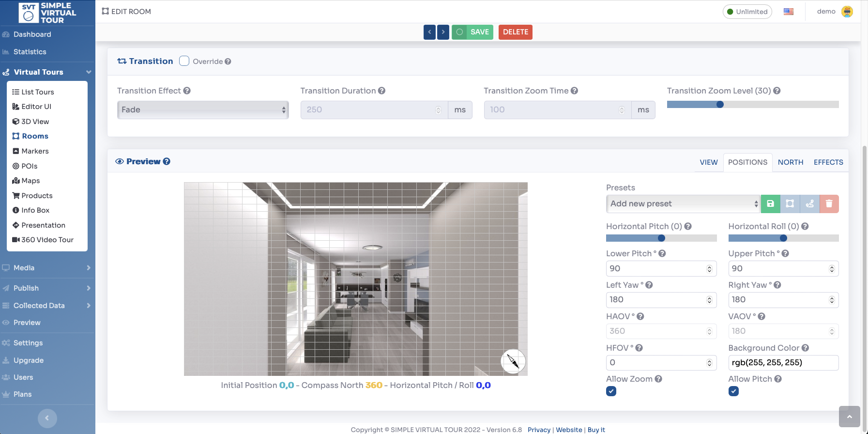
Task: Click the apply preset to tour icon
Action: click(809, 204)
